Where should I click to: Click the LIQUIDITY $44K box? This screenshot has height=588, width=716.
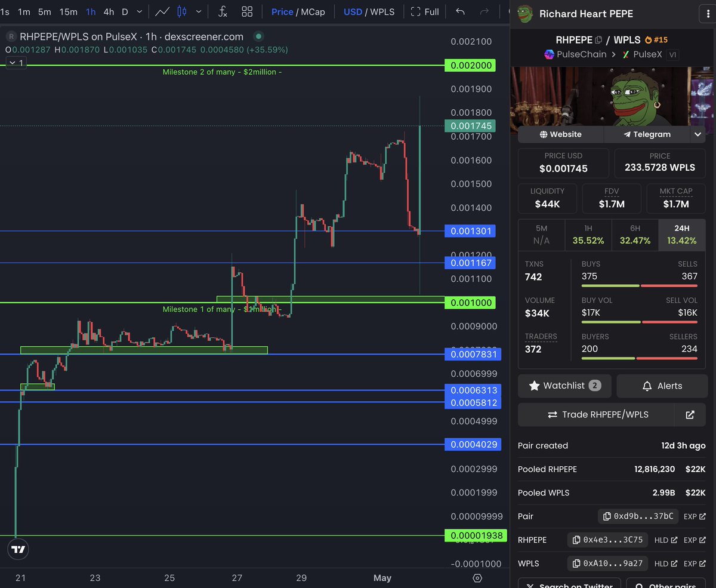(x=547, y=198)
